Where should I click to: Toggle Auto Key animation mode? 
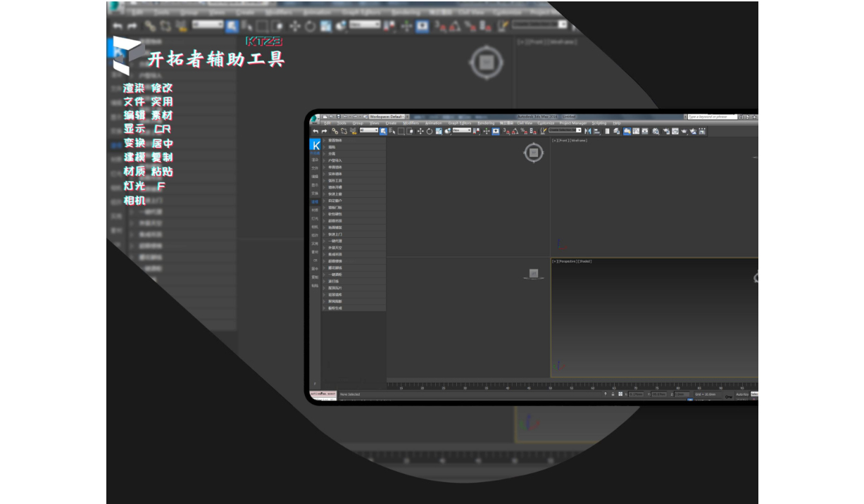tap(741, 394)
